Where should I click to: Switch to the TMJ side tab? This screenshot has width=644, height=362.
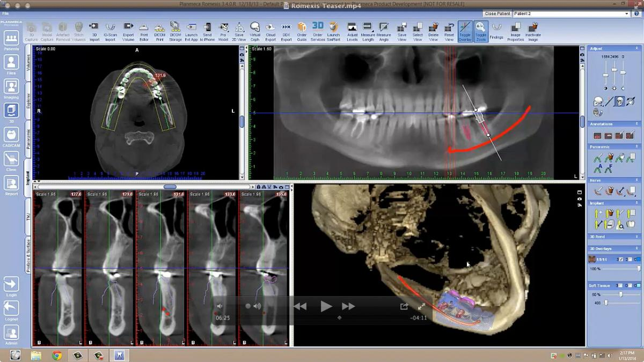pos(29,216)
